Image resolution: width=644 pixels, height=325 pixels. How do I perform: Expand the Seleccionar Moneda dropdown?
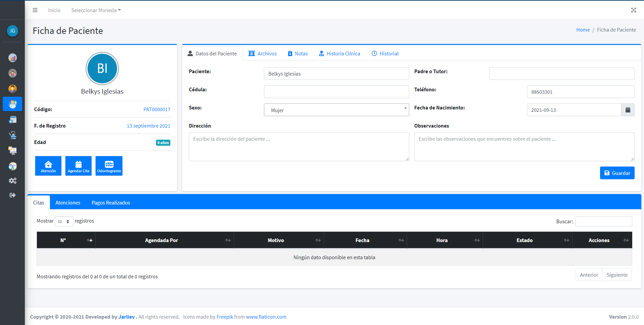[96, 10]
